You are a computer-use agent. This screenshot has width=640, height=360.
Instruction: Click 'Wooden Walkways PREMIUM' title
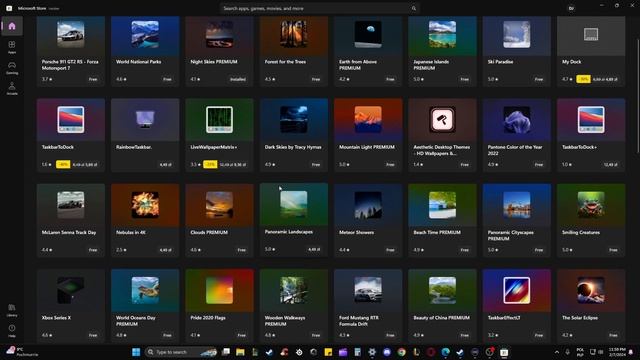pos(285,321)
